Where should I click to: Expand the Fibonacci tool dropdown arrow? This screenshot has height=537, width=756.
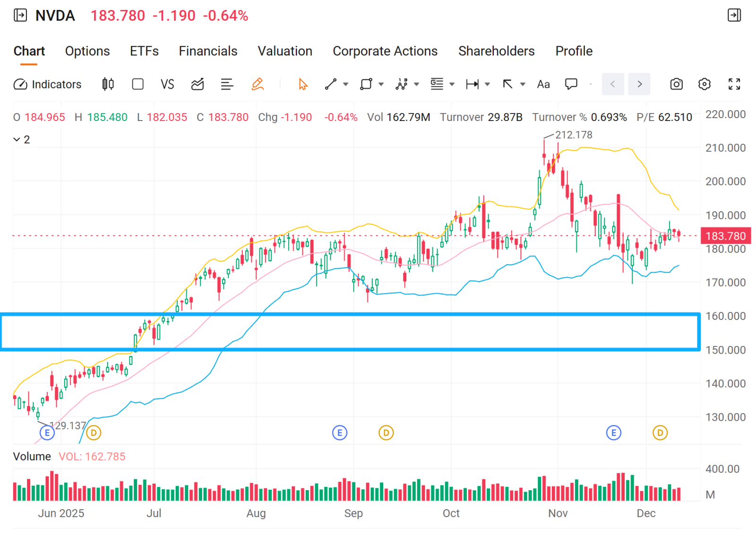tap(452, 85)
